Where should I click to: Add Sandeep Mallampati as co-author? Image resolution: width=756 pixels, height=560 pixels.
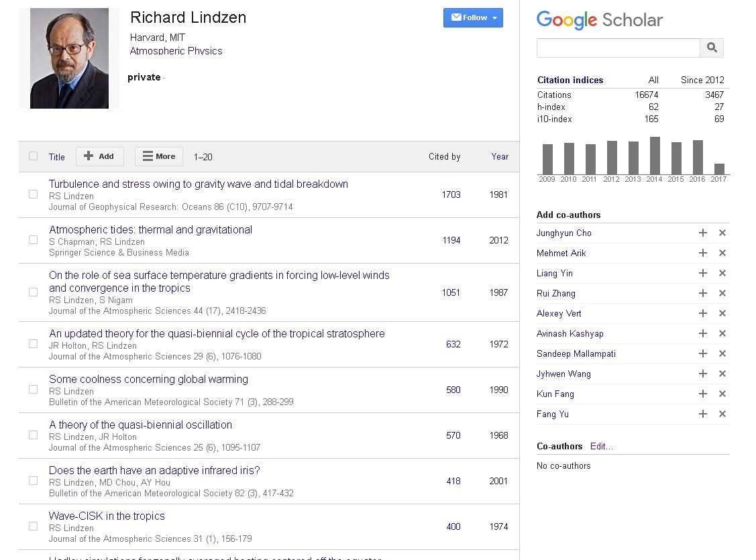click(703, 353)
